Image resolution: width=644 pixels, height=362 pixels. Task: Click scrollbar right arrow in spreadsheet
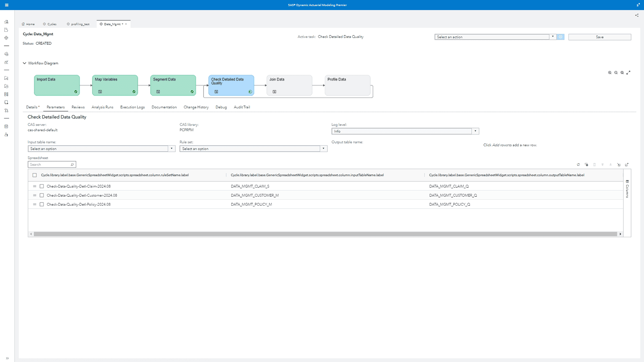(x=620, y=234)
